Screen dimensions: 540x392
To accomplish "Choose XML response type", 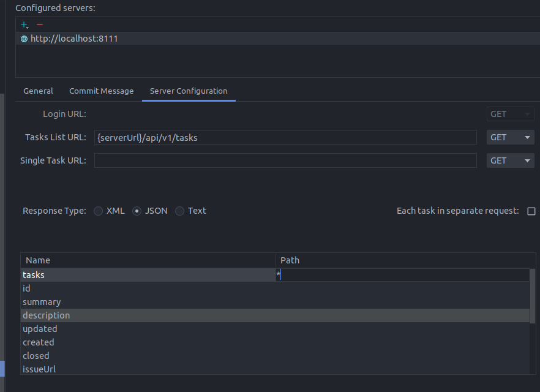I will (x=109, y=211).
